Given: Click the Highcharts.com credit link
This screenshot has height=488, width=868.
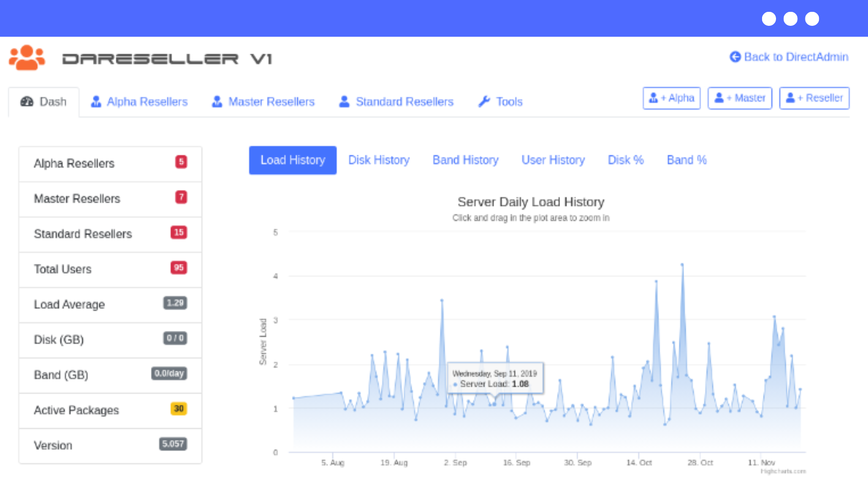Looking at the screenshot, I should pos(783,471).
